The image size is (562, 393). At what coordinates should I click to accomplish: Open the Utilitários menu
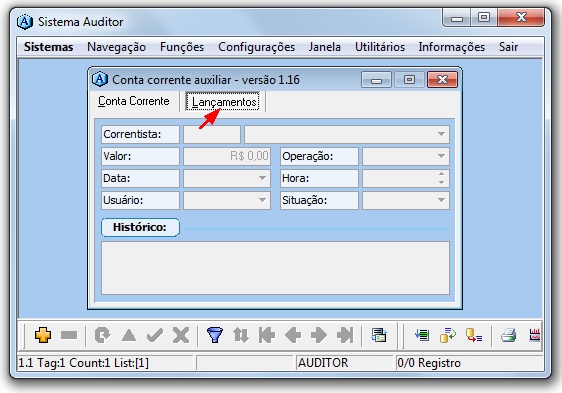click(x=380, y=47)
